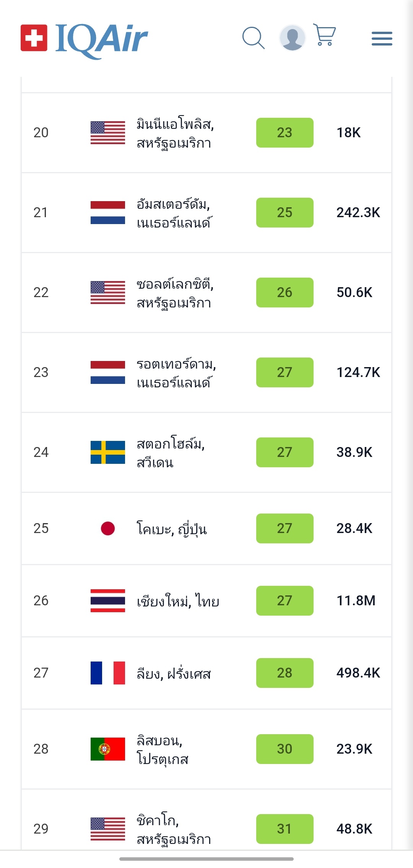Click AQI badge 30 for Lisbon
Image resolution: width=413 pixels, height=868 pixels.
pos(285,749)
